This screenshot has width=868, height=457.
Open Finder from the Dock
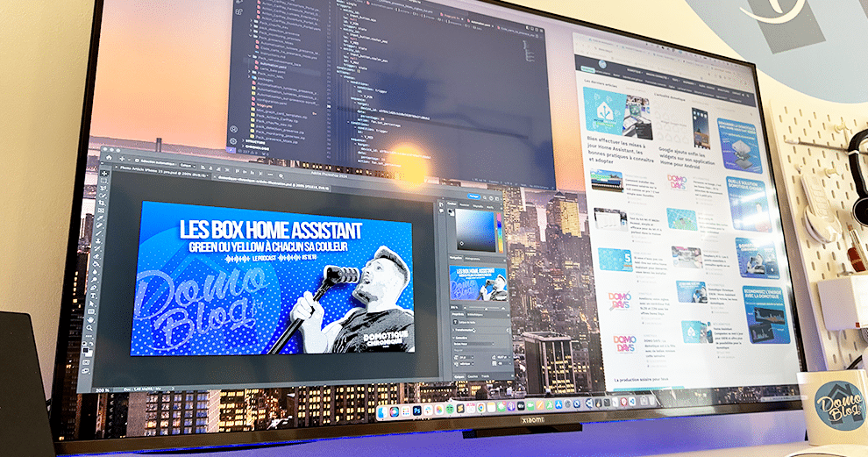coord(382,412)
